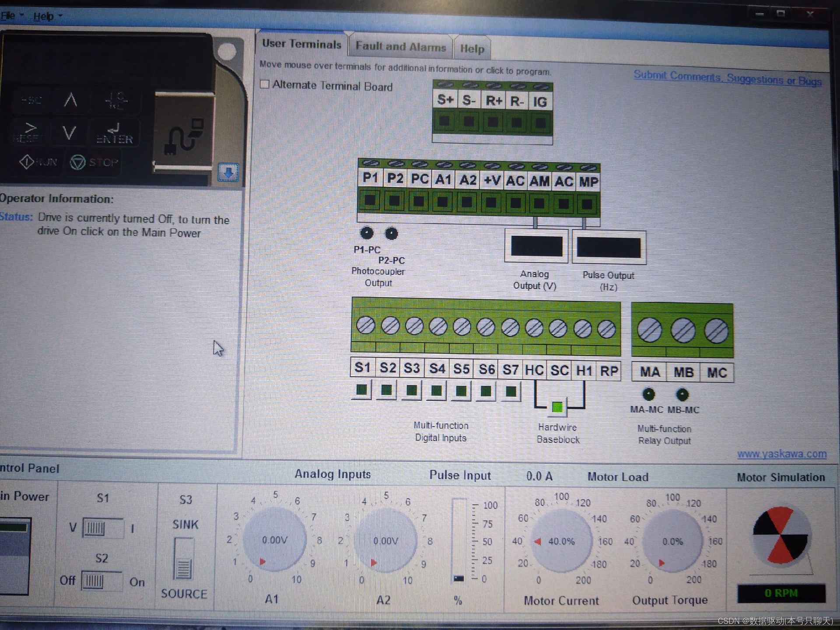The width and height of the screenshot is (840, 630).
Task: Enable Alternate Terminal Board checkbox
Action: [x=265, y=84]
